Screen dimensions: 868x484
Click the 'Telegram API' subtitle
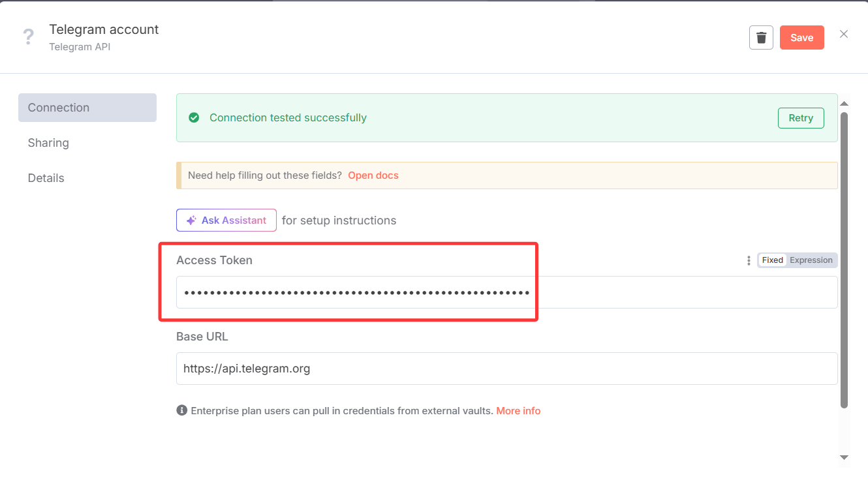tap(80, 47)
